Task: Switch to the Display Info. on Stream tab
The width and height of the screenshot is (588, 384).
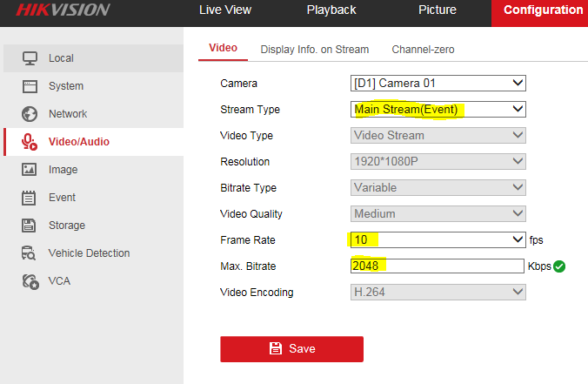Action: click(x=314, y=50)
